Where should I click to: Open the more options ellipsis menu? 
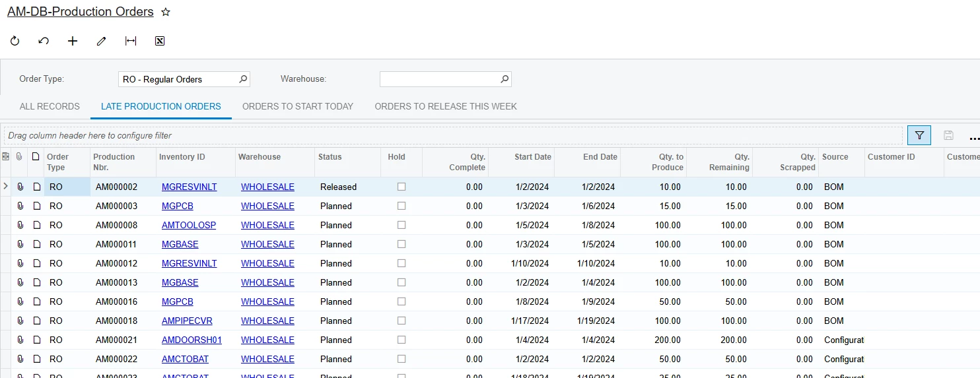pyautogui.click(x=975, y=137)
